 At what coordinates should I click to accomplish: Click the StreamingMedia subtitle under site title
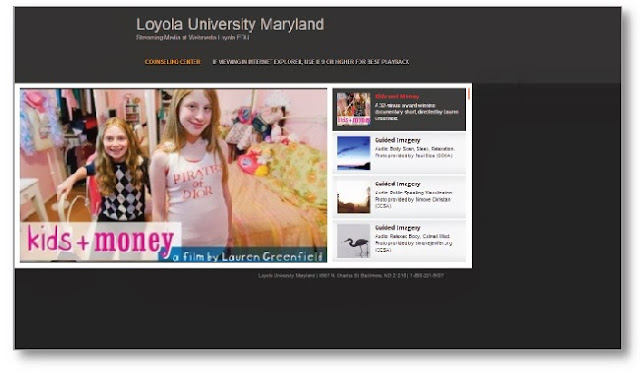pyautogui.click(x=192, y=37)
